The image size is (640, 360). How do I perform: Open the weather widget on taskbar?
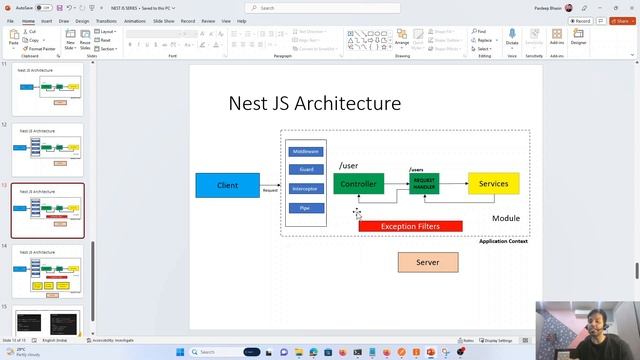click(x=24, y=352)
